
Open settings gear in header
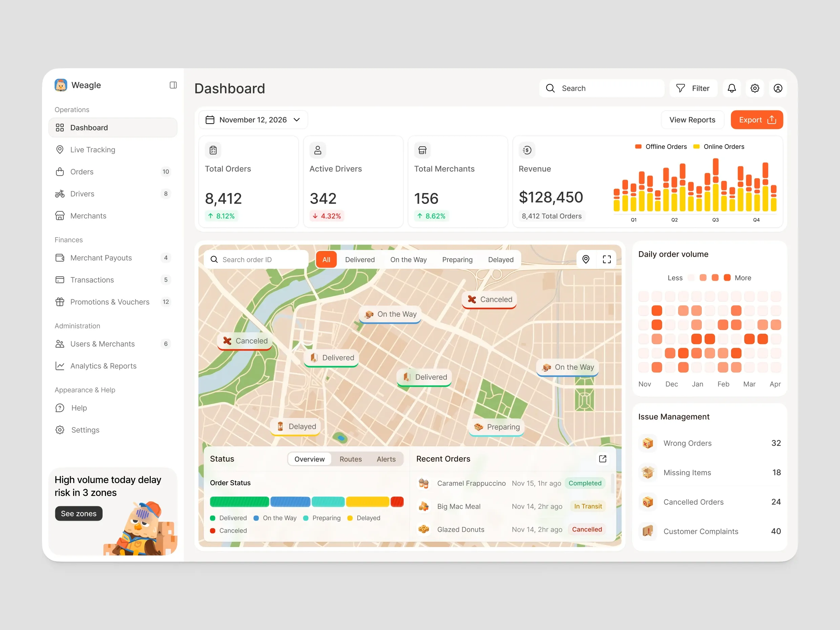755,88
